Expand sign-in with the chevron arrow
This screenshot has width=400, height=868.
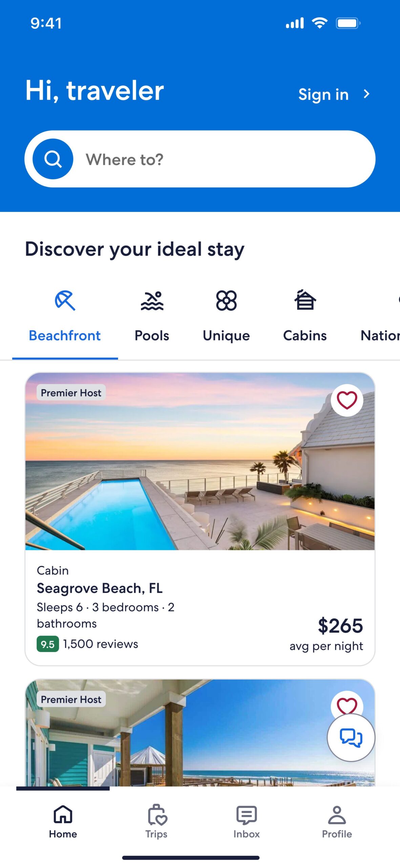pyautogui.click(x=366, y=94)
